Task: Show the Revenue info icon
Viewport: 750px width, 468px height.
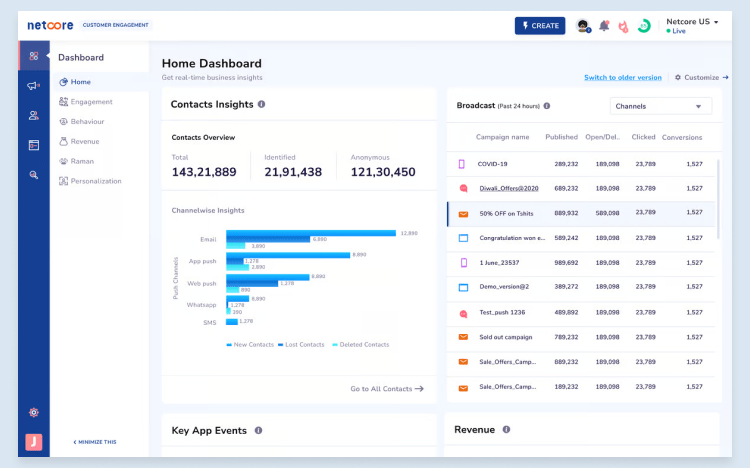Action: point(506,429)
